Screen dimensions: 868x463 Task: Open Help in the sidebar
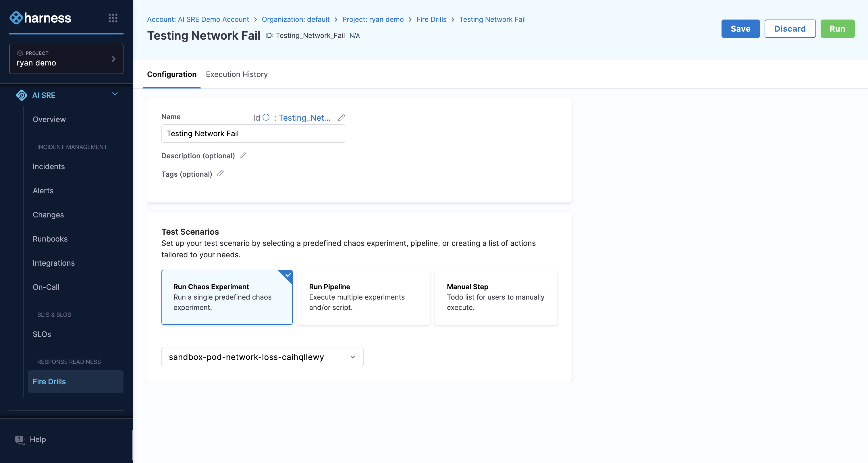[x=38, y=439]
